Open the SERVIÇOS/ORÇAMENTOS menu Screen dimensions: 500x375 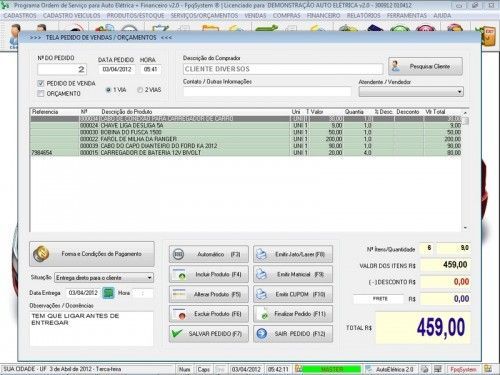point(204,16)
